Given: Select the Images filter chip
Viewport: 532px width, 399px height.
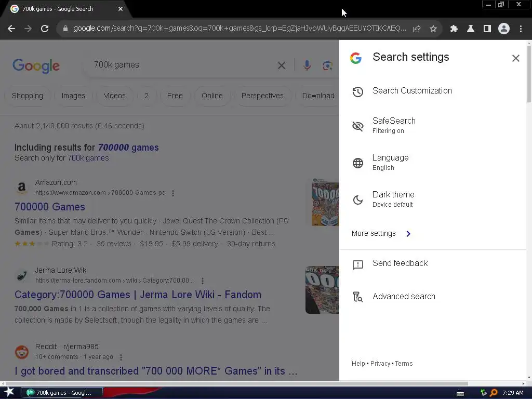Looking at the screenshot, I should click(x=73, y=96).
